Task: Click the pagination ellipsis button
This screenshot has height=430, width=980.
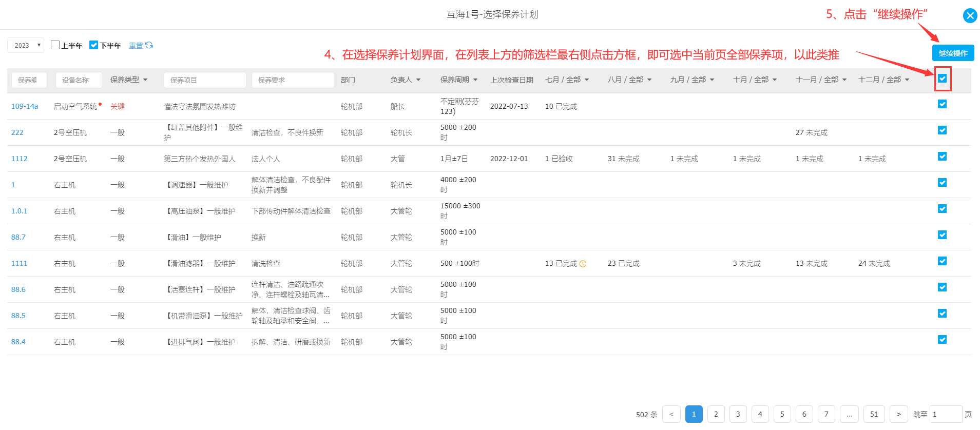Action: pos(849,414)
